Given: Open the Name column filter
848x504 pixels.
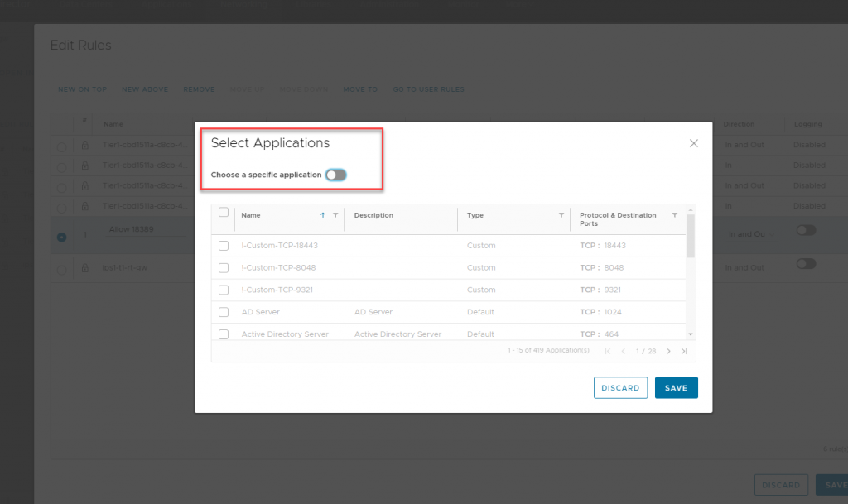Looking at the screenshot, I should tap(335, 215).
